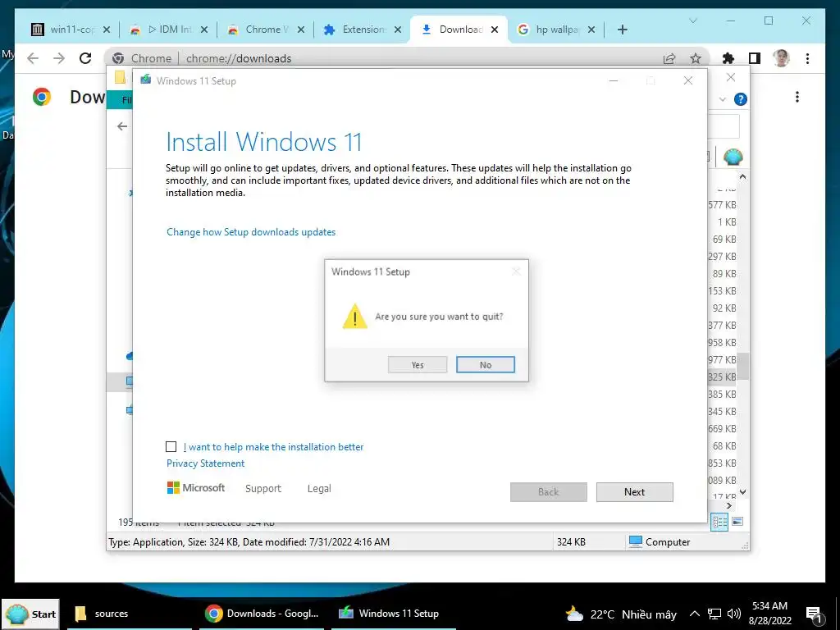Click the Start button on taskbar
This screenshot has width=840, height=630.
pyautogui.click(x=30, y=614)
